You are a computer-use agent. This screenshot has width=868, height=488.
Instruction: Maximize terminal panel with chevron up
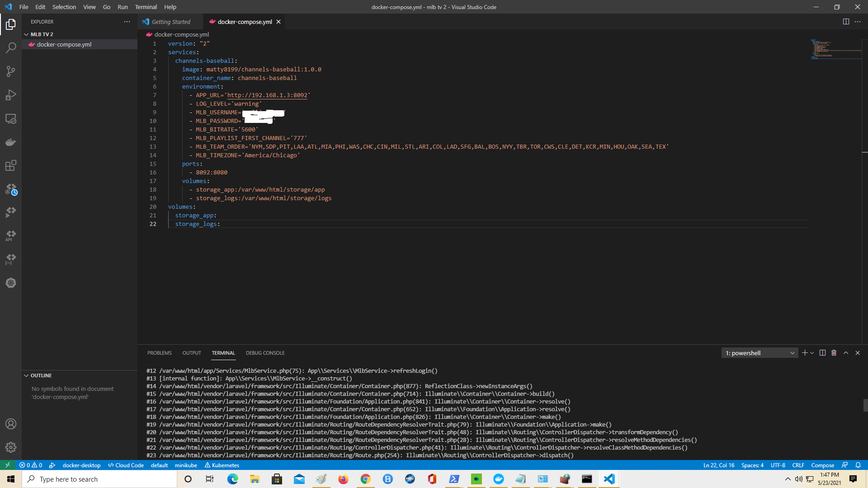tap(846, 353)
